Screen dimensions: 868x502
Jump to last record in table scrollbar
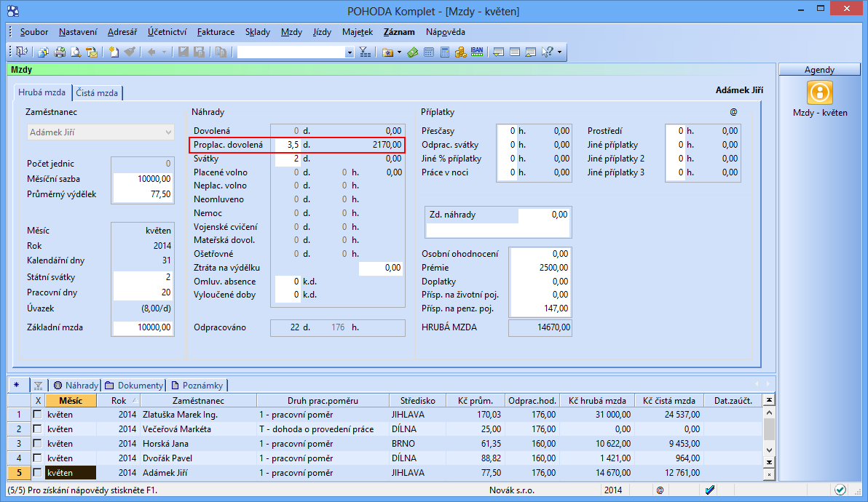(x=769, y=462)
